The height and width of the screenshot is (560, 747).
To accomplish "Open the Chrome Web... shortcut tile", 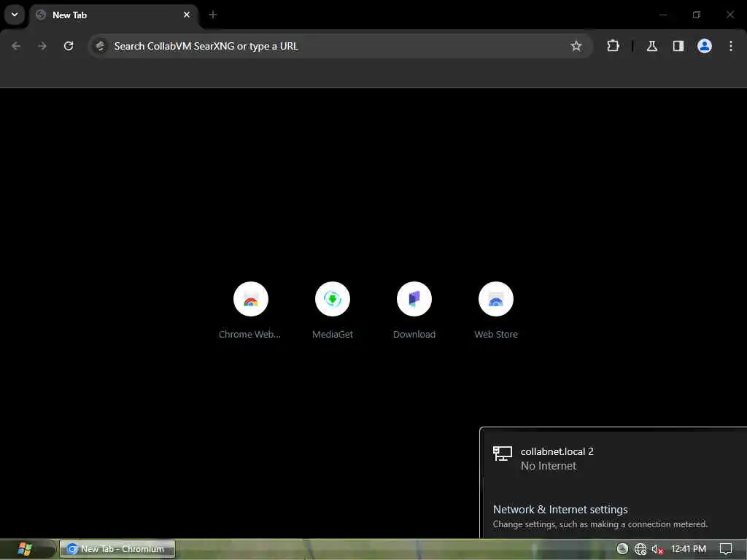I will tap(251, 309).
